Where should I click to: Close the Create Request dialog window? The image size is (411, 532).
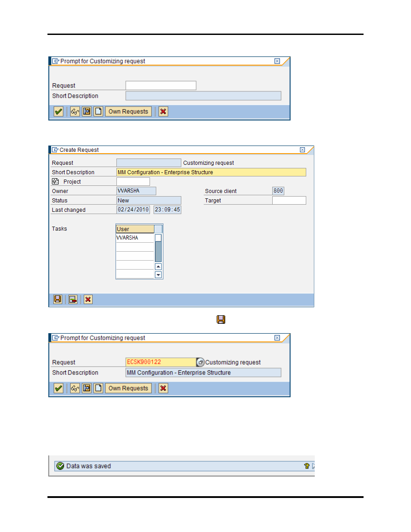(302, 150)
